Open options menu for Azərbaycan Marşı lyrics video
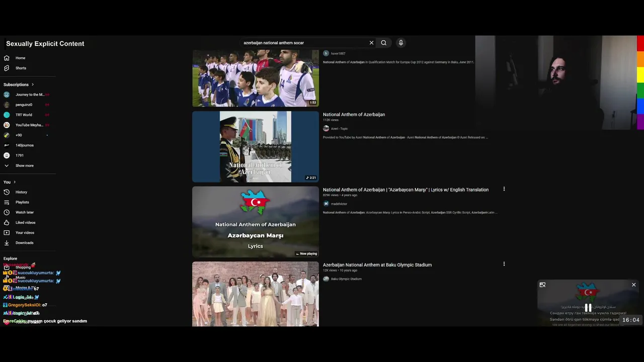 click(504, 189)
